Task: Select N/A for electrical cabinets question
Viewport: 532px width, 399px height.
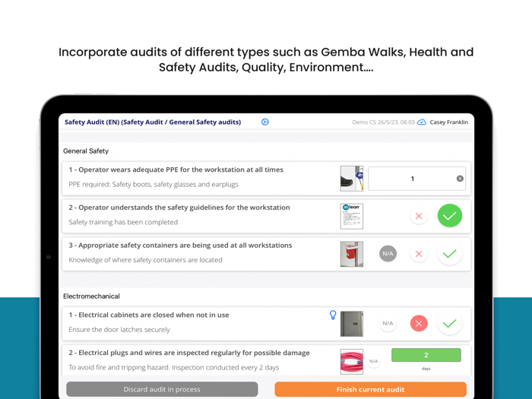Action: (388, 323)
